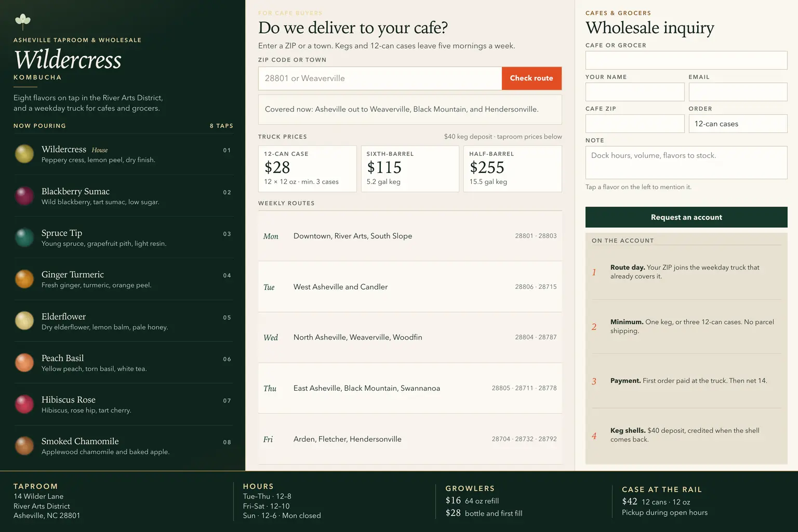Open the Order dropdown showing 12-can cases
Image resolution: width=798 pixels, height=532 pixels.
point(738,124)
